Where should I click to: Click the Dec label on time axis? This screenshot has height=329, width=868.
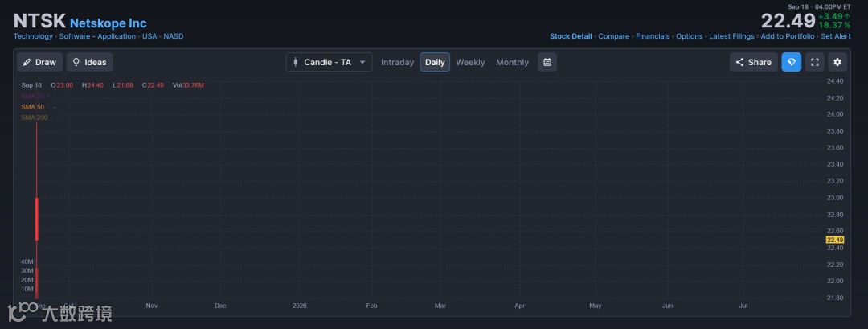pyautogui.click(x=220, y=306)
